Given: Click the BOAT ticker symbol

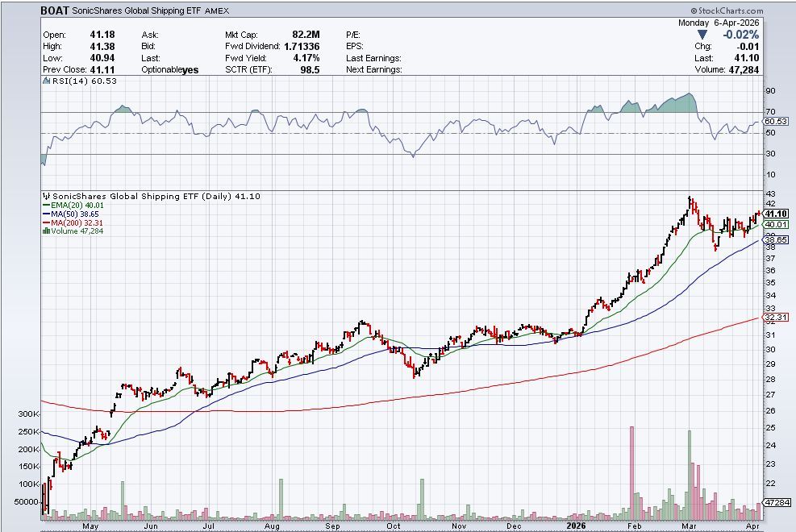Looking at the screenshot, I should coord(55,10).
